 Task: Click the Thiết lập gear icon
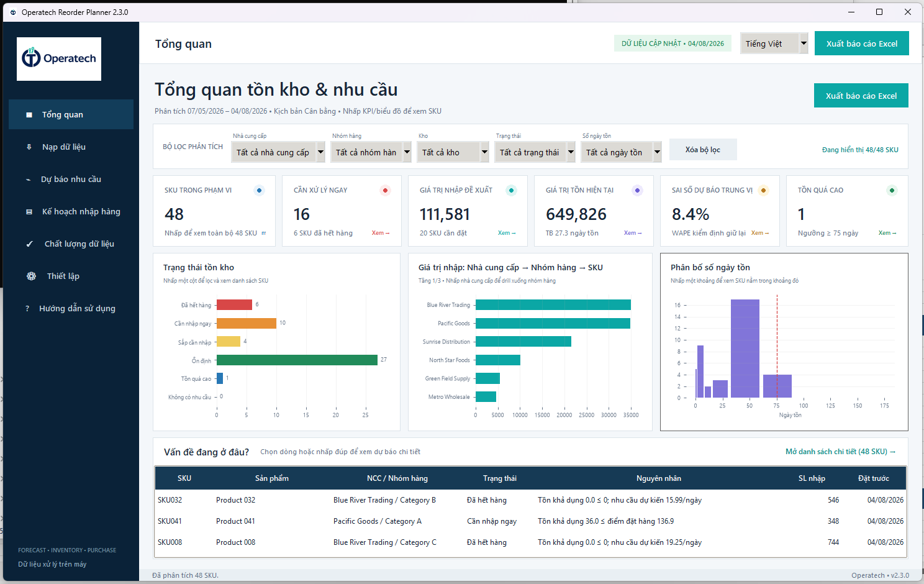31,276
